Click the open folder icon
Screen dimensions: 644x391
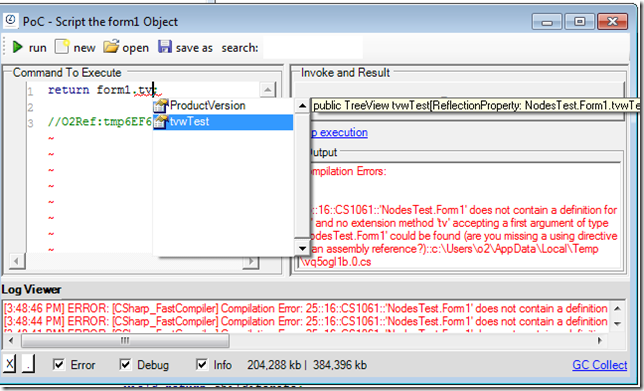point(111,46)
